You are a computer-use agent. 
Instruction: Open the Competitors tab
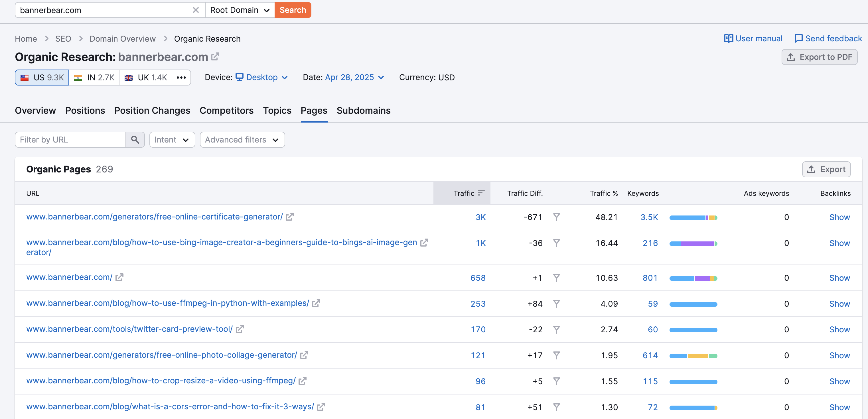[x=226, y=110]
